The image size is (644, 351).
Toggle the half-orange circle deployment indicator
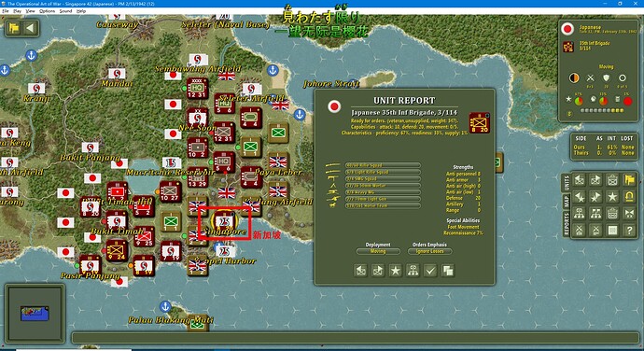point(574,78)
